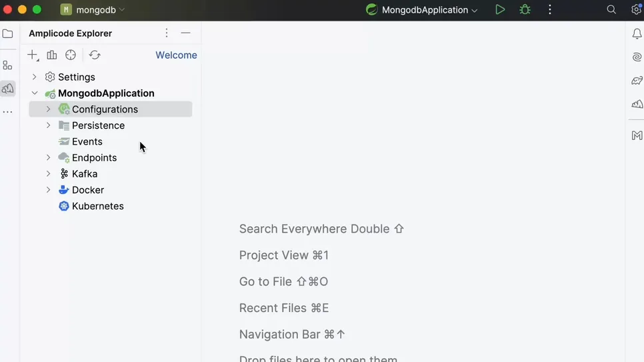Image resolution: width=644 pixels, height=362 pixels.
Task: Select the Amplicode Explorer sidebar icon
Action: (8, 89)
